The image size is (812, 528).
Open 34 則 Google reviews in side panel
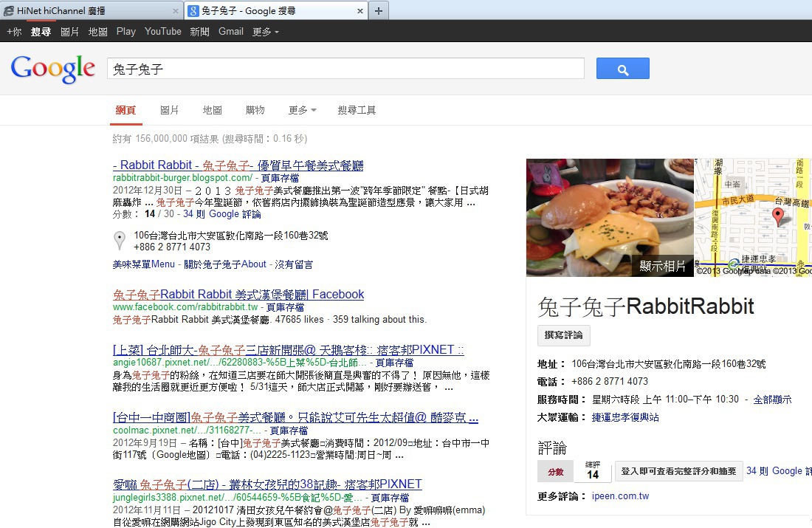click(x=779, y=471)
